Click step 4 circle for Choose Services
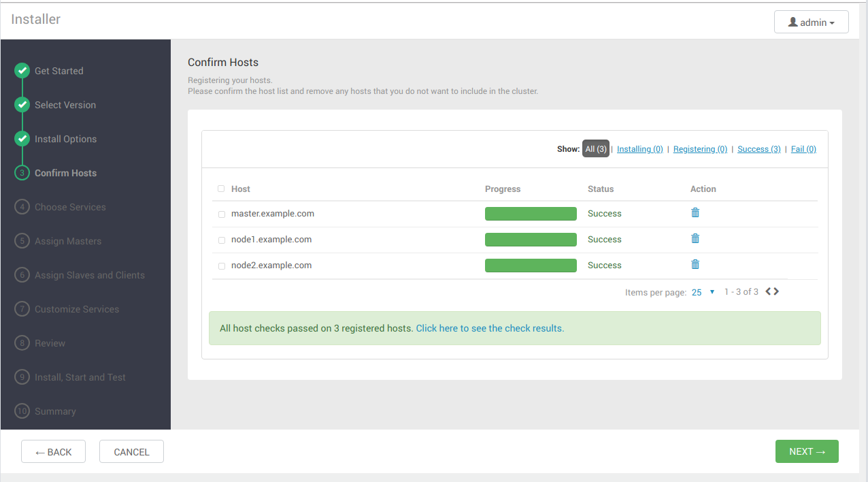Viewport: 868px width, 482px height. [22, 207]
